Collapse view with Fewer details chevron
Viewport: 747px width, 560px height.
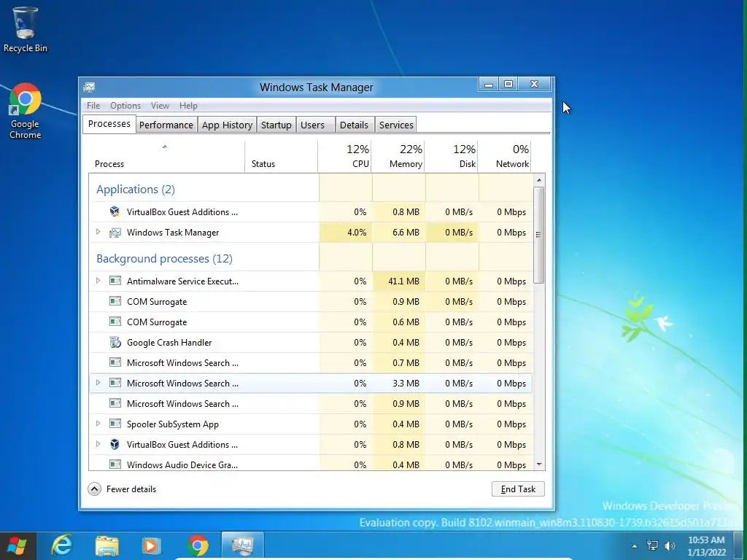coord(94,489)
